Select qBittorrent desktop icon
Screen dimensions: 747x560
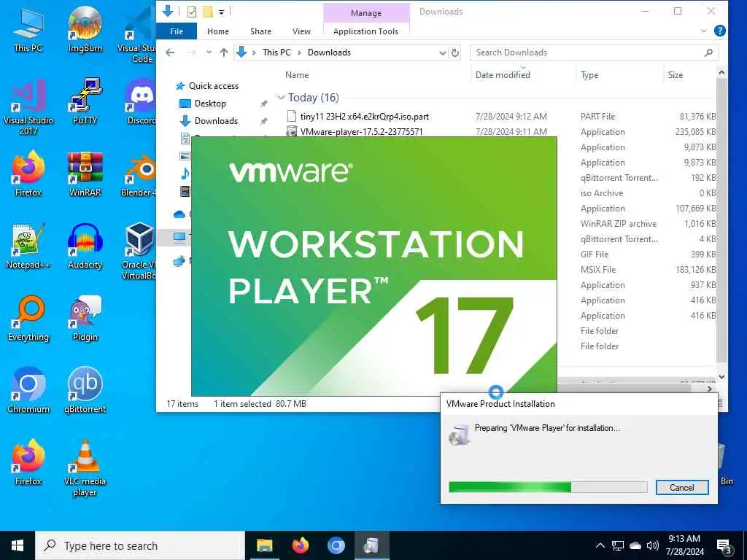(x=85, y=391)
